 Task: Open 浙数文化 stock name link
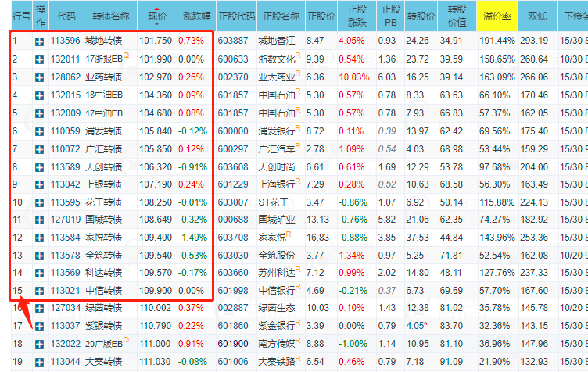277,59
